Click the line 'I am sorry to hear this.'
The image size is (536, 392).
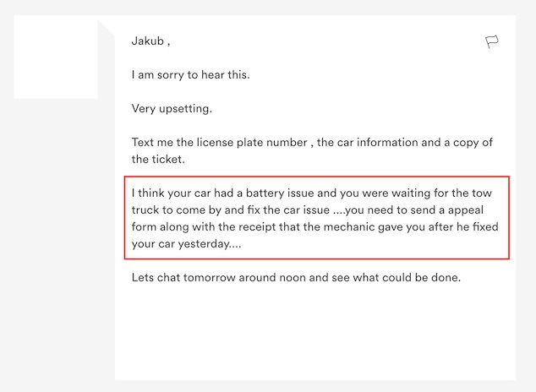click(x=191, y=75)
